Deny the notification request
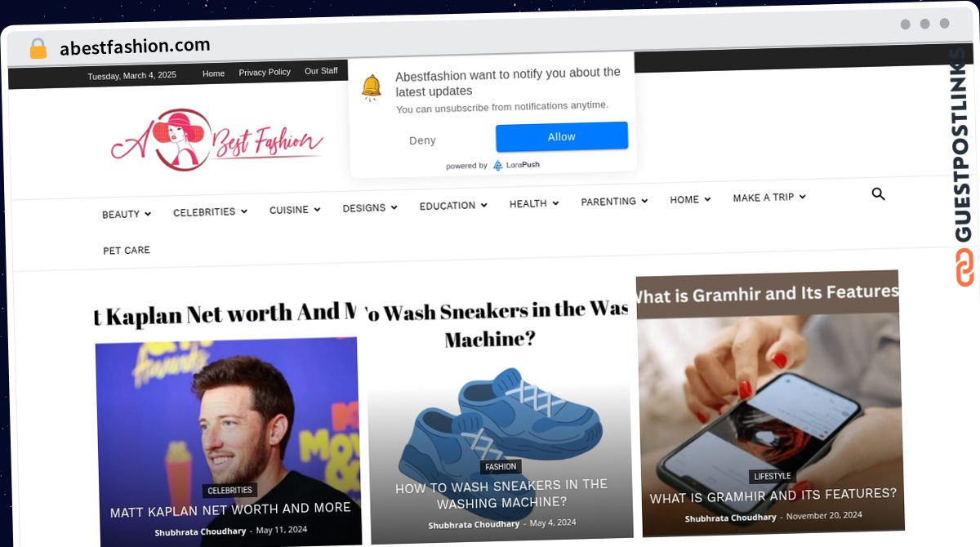 (x=422, y=140)
